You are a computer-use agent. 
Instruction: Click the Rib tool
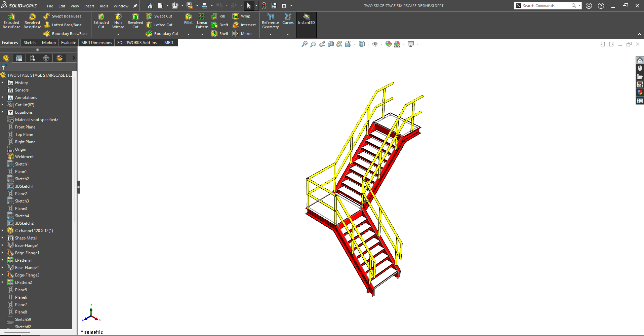(218, 16)
